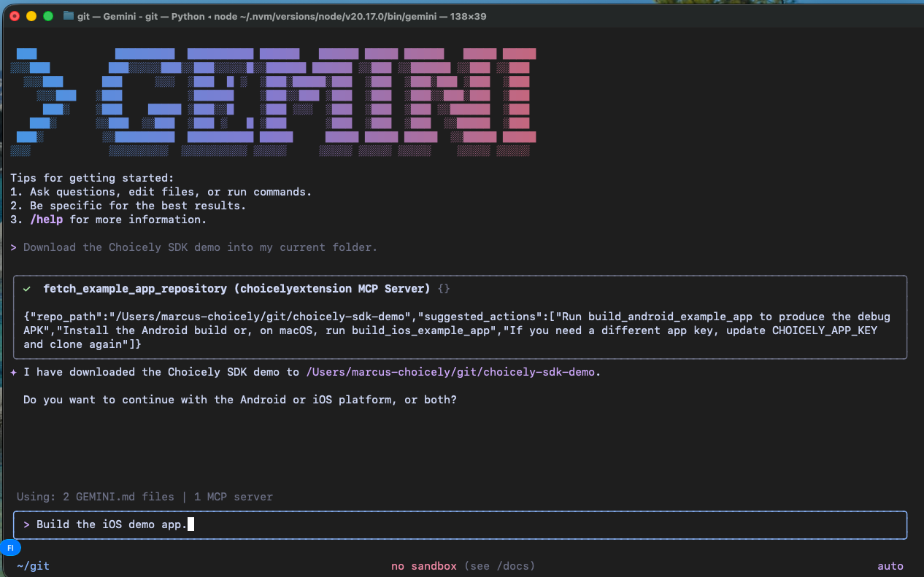Click the no sandbox status indicator
Screen dimensions: 924x577
pyautogui.click(x=423, y=565)
